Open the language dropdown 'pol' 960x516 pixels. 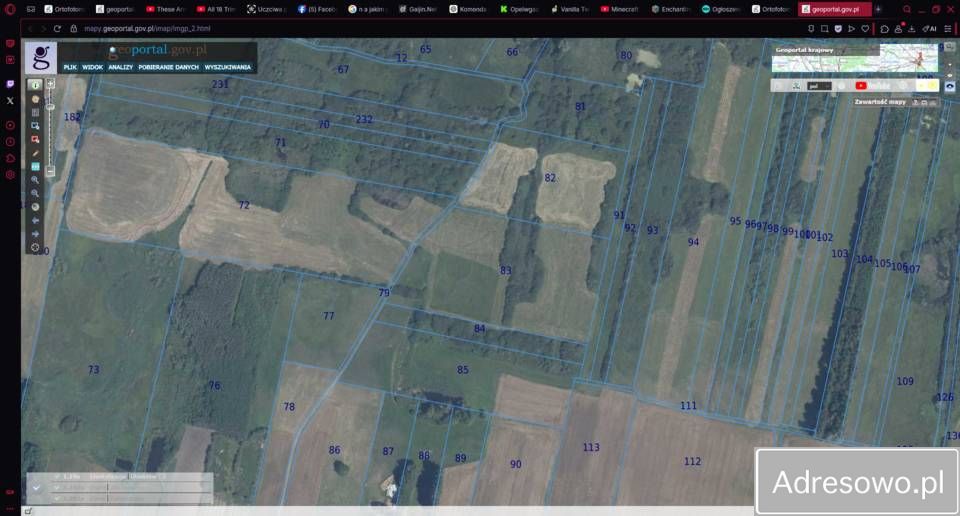pyautogui.click(x=819, y=86)
